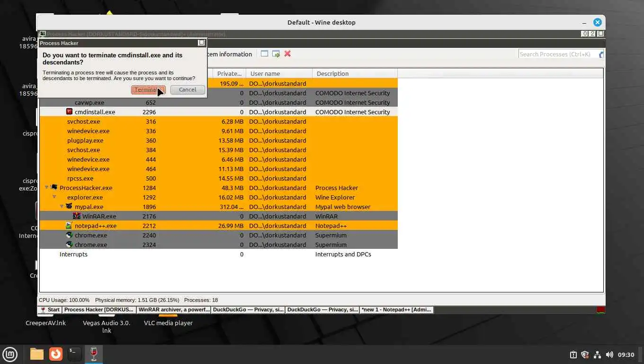Screen dimensions: 644x364
Task: Select svchost.exe with PID 316
Action: [x=218, y=121]
